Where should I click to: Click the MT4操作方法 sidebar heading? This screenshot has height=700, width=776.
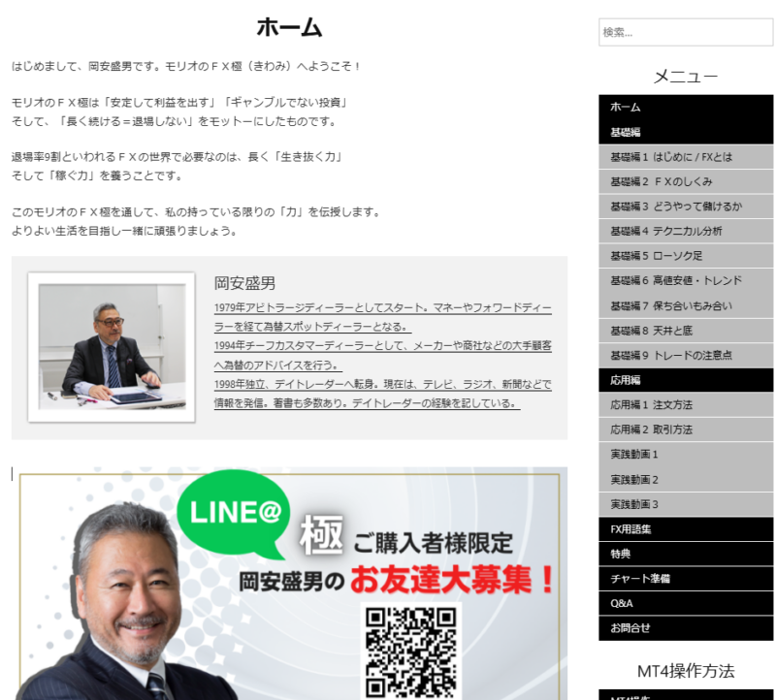[686, 671]
